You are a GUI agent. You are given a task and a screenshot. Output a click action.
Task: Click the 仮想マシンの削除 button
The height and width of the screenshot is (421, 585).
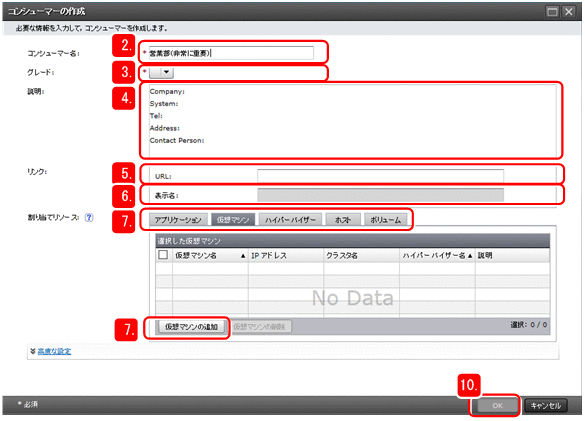point(260,327)
